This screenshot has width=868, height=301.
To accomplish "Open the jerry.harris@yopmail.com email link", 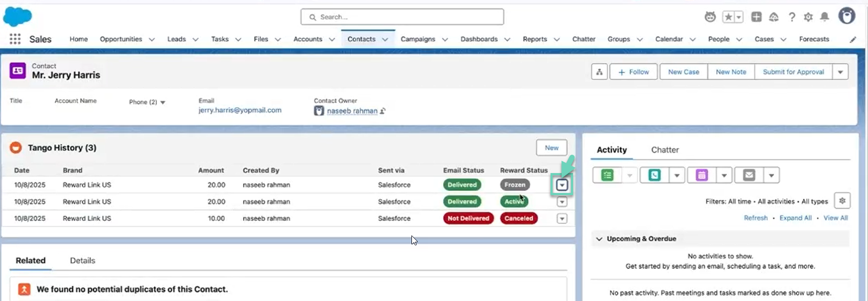I will (x=240, y=110).
